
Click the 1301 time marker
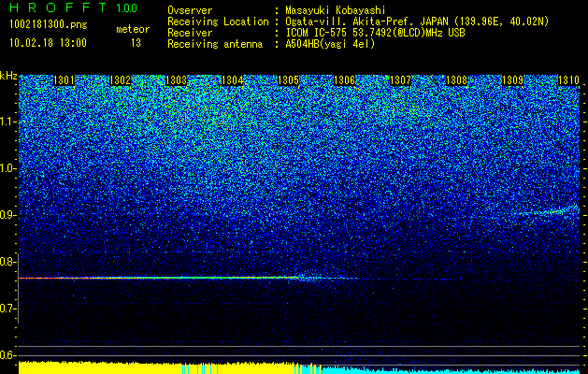[65, 80]
